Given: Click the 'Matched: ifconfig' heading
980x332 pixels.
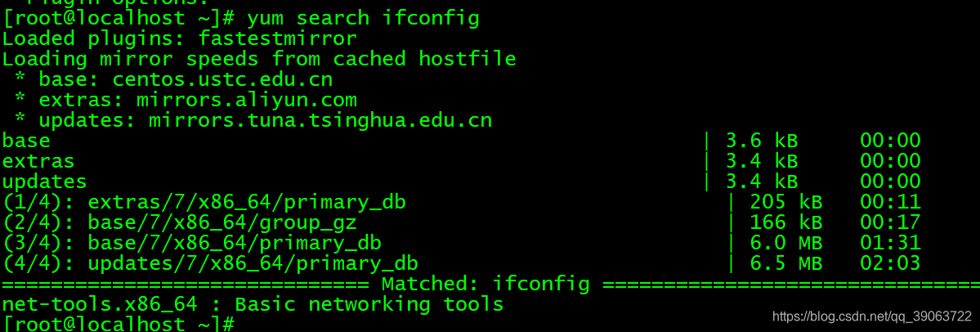Looking at the screenshot, I should (x=486, y=284).
